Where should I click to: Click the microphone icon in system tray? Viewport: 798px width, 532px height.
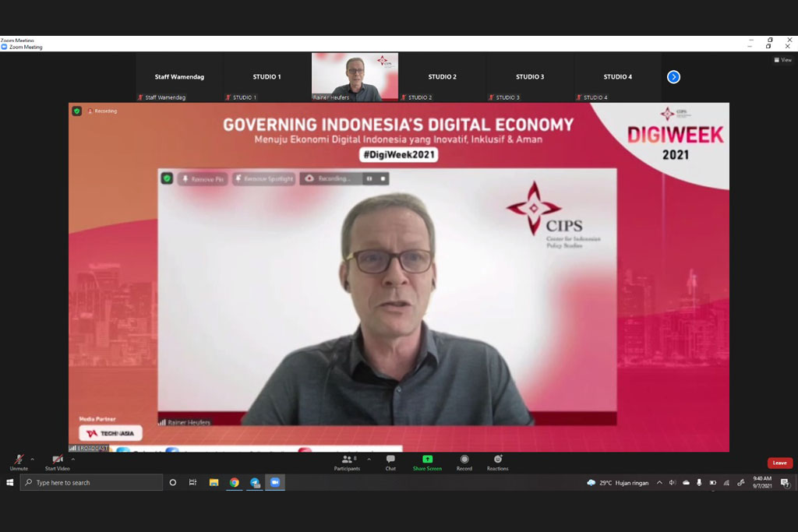(699, 483)
